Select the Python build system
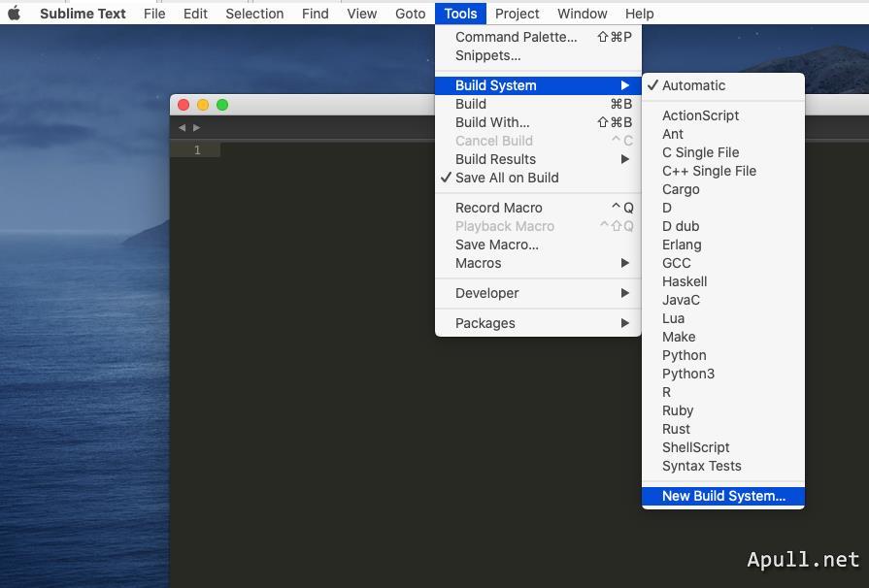This screenshot has height=588, width=869. pos(723,355)
